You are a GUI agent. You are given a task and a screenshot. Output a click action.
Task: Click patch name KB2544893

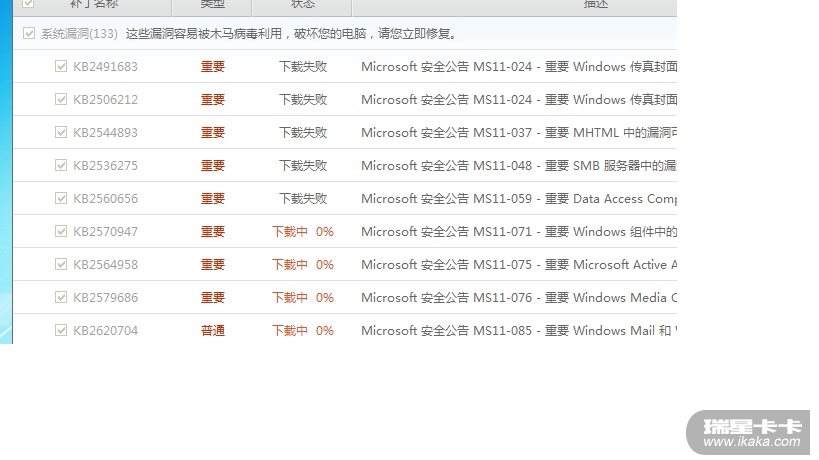click(106, 133)
